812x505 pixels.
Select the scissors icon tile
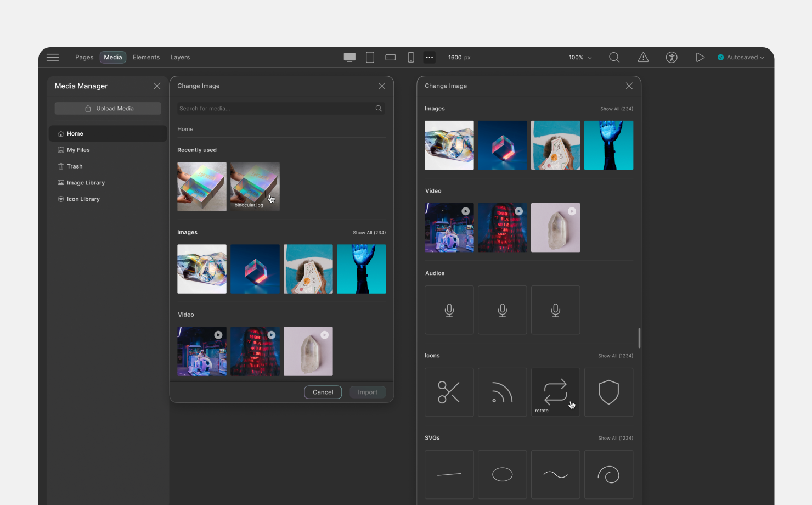tap(449, 392)
